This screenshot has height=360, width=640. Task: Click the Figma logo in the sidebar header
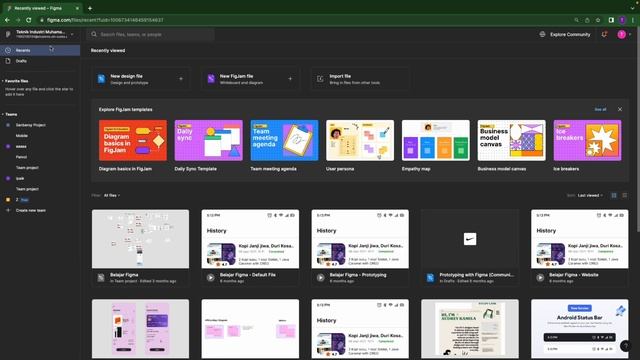pos(8,34)
